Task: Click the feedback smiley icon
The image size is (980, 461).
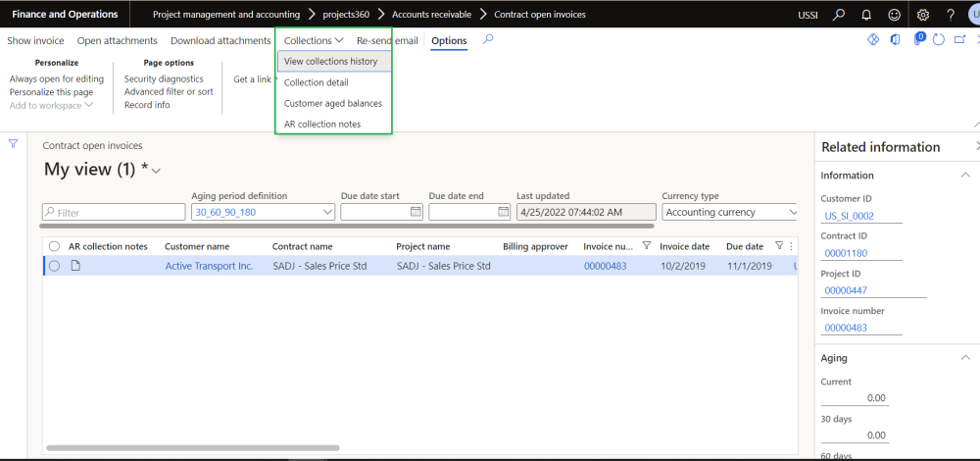Action: [895, 14]
